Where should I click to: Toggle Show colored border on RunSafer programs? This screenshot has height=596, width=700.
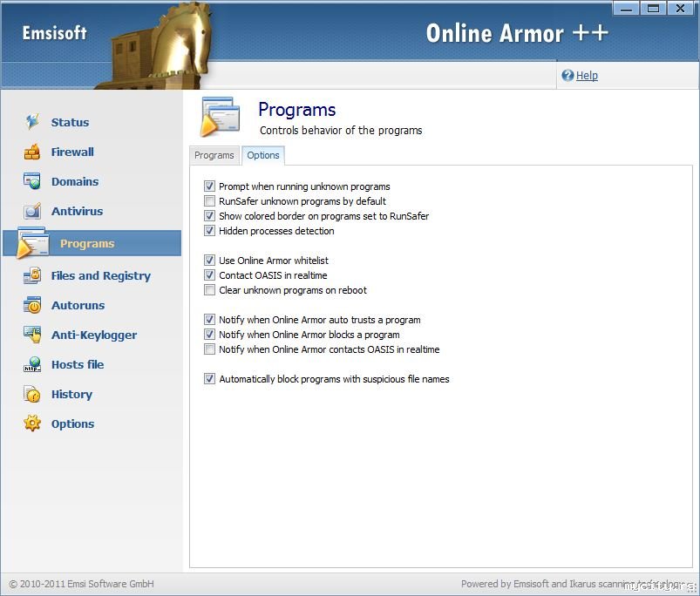(x=209, y=216)
